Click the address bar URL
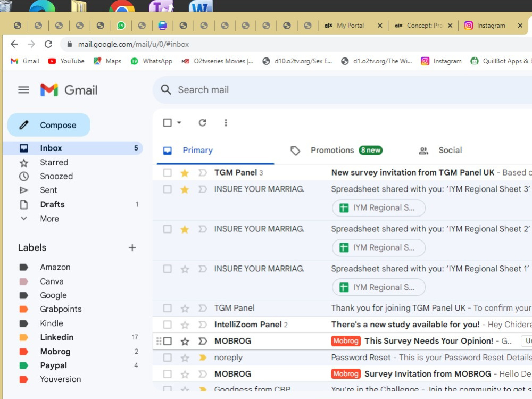Image resolution: width=532 pixels, height=399 pixels. point(134,45)
